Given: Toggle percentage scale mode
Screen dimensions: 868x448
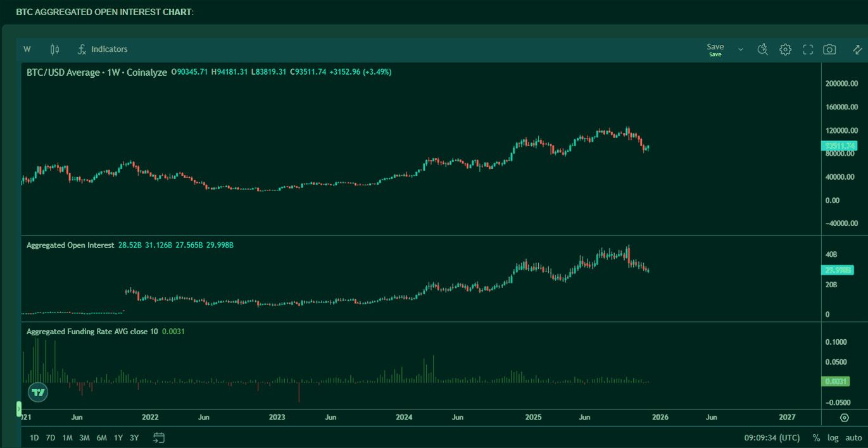Looking at the screenshot, I should (x=817, y=437).
